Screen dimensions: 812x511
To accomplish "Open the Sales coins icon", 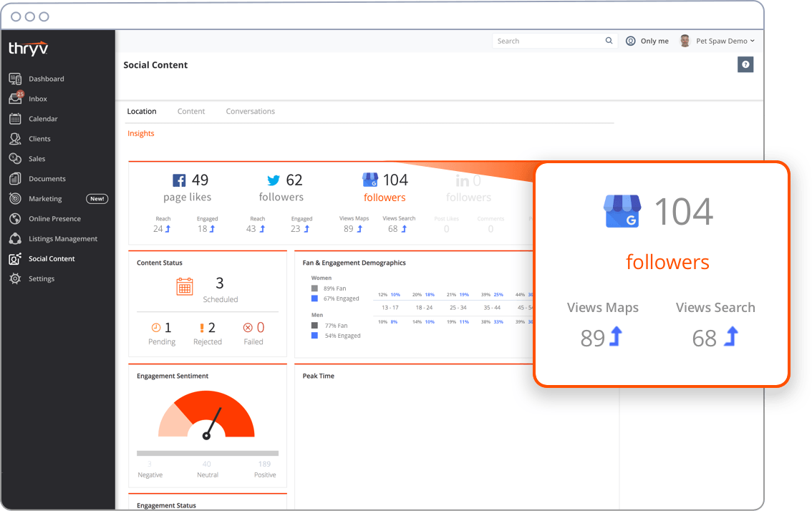I will pos(15,158).
